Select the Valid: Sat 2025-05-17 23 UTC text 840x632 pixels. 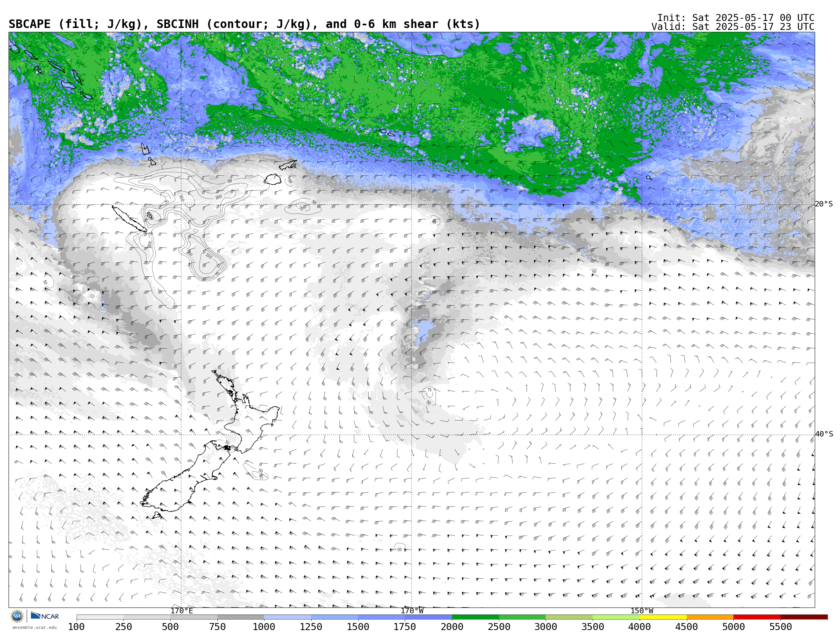click(x=733, y=27)
